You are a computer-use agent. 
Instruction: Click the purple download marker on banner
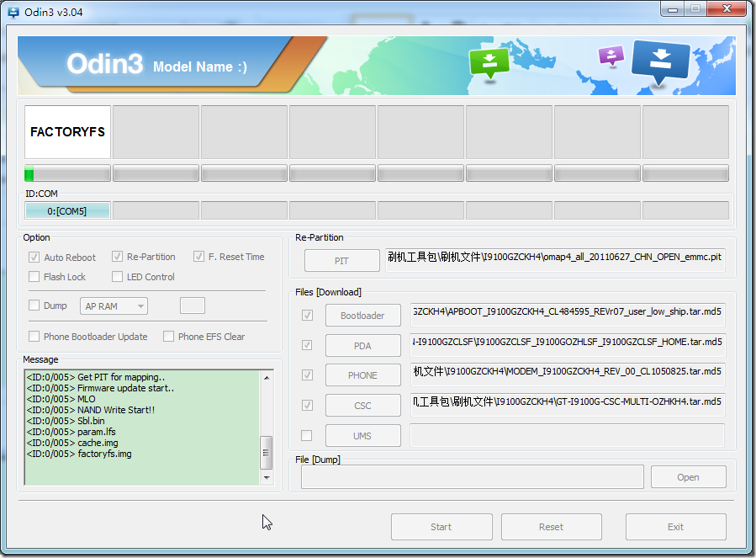[611, 56]
